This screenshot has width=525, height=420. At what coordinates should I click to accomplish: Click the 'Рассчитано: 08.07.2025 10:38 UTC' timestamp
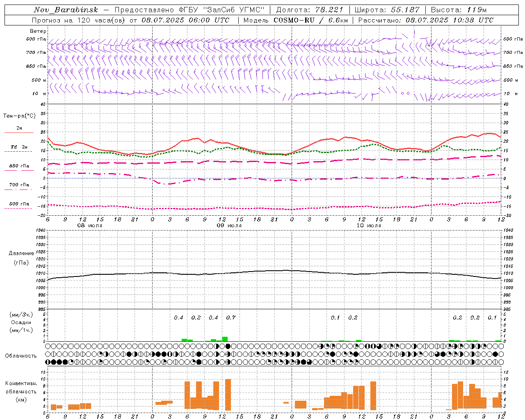click(x=426, y=20)
